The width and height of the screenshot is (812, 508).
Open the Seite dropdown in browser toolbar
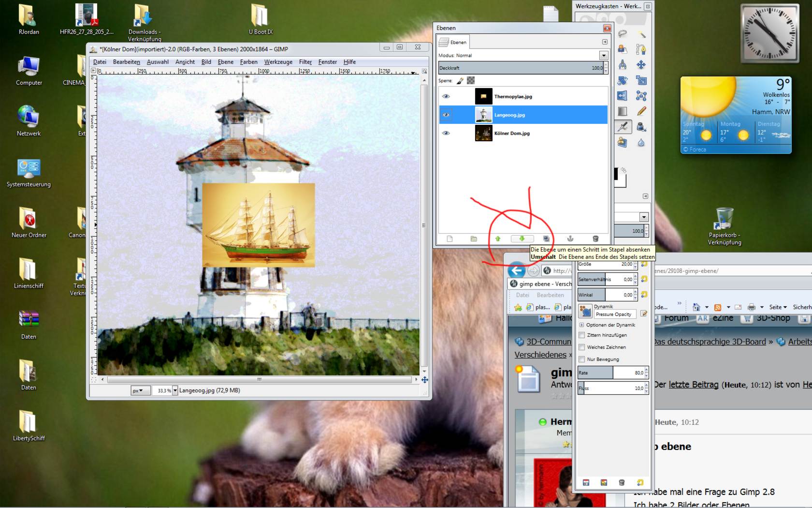point(778,307)
